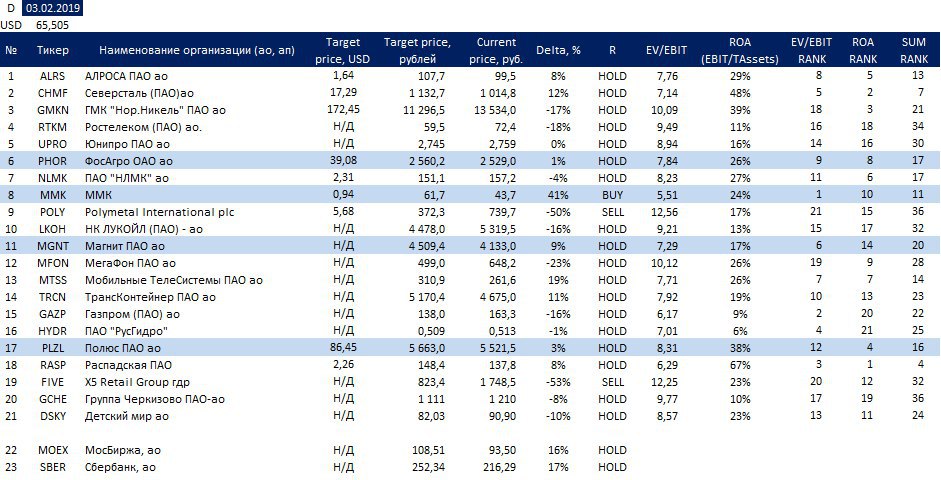Select the Н/Д target USD cell for DSKY

pos(343,416)
